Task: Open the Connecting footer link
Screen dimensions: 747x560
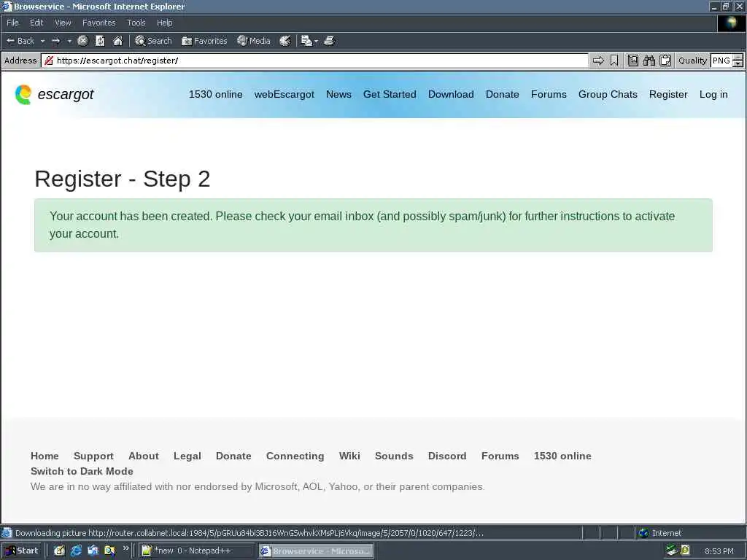Action: (x=295, y=456)
